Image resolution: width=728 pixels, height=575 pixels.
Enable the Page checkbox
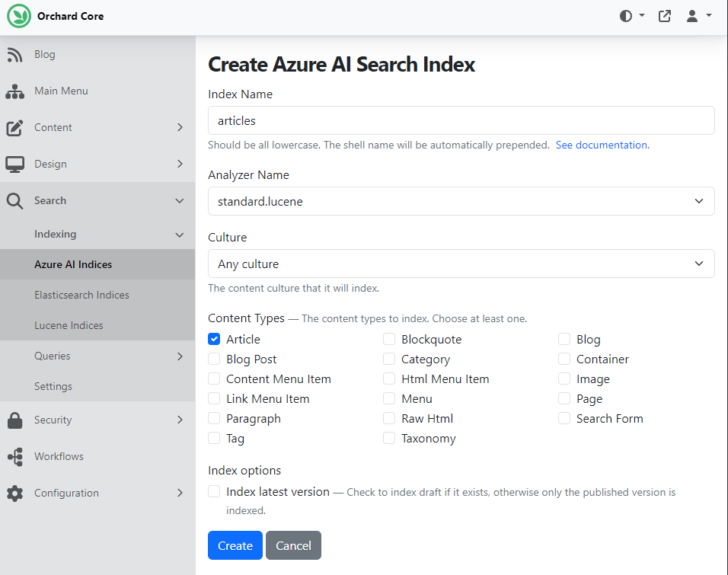click(x=564, y=398)
